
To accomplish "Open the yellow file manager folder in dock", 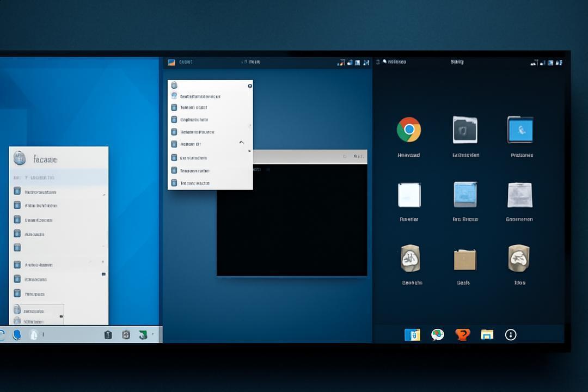I will coord(487,334).
